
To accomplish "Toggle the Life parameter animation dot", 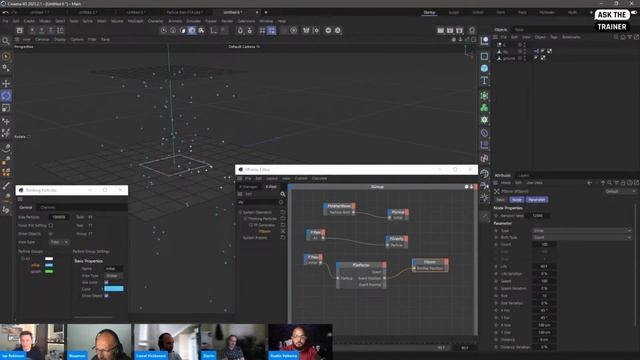I will click(496, 267).
